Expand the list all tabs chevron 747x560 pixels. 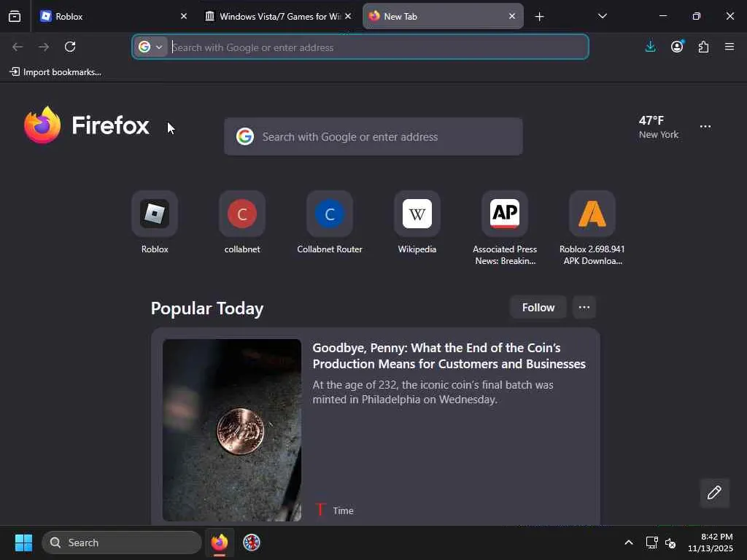tap(602, 16)
